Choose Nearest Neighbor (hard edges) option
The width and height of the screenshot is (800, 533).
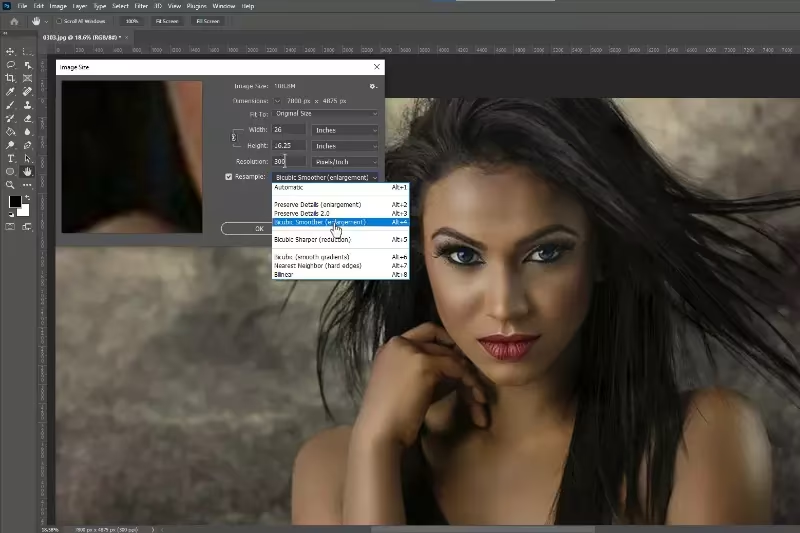340,266
